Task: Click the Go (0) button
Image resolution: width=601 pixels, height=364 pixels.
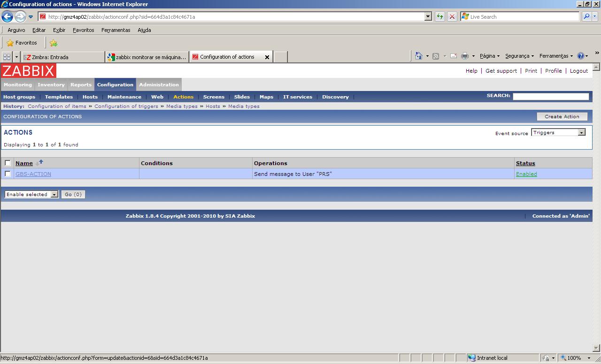Action: [x=73, y=194]
